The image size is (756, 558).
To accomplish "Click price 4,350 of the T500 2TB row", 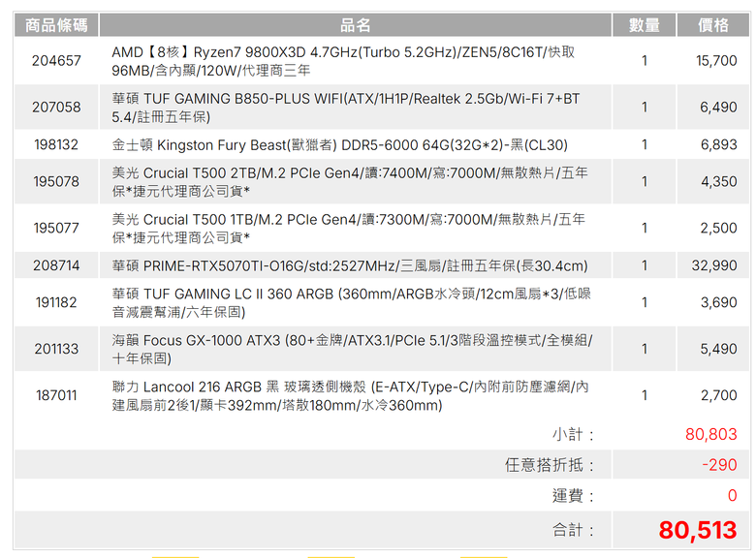I will click(x=719, y=182).
